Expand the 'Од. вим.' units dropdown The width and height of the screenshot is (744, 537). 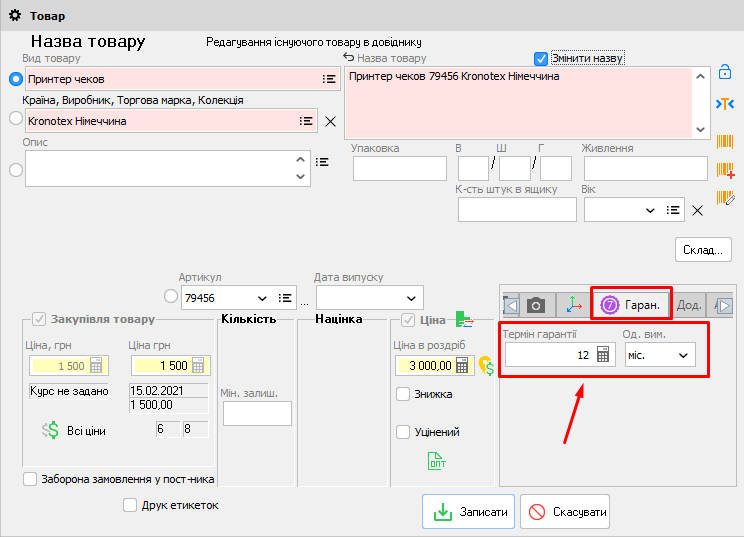tap(684, 355)
